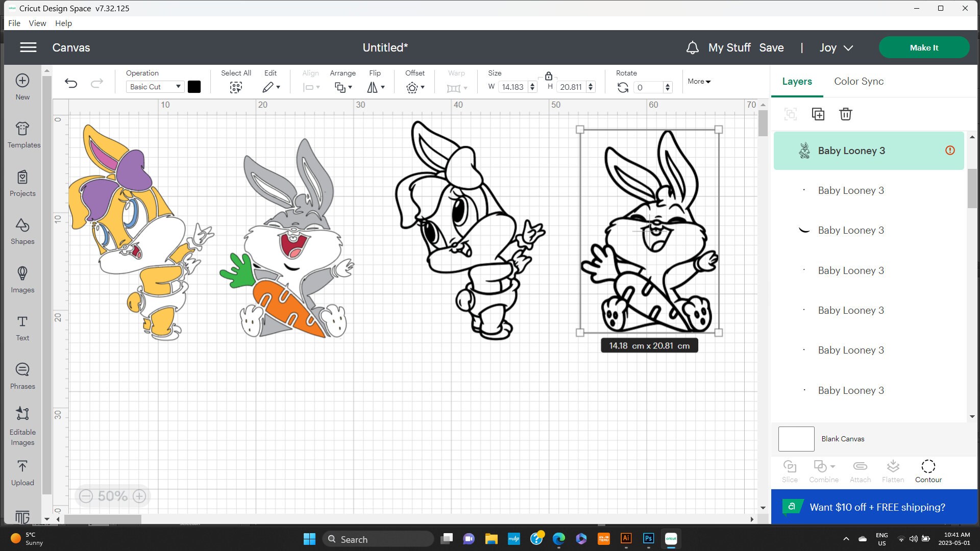This screenshot has height=551, width=980.
Task: Apply the Attach tool
Action: (x=860, y=469)
